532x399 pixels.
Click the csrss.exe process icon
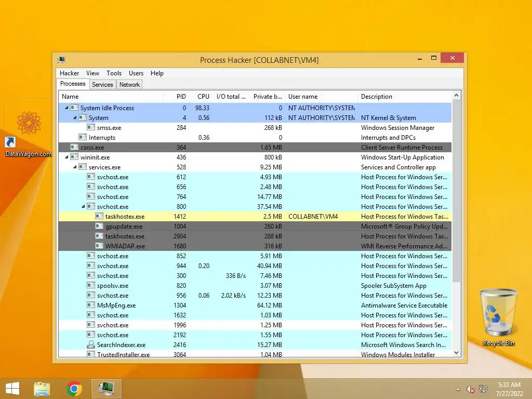[74, 147]
